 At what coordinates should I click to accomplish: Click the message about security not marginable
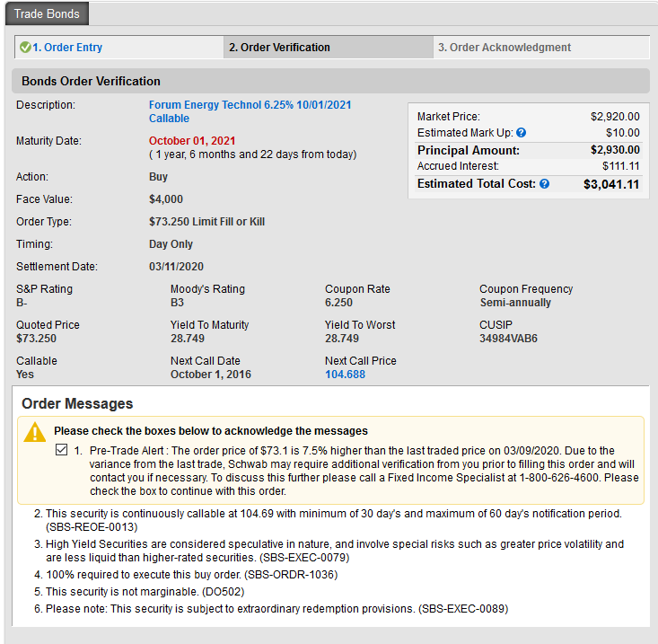click(145, 591)
